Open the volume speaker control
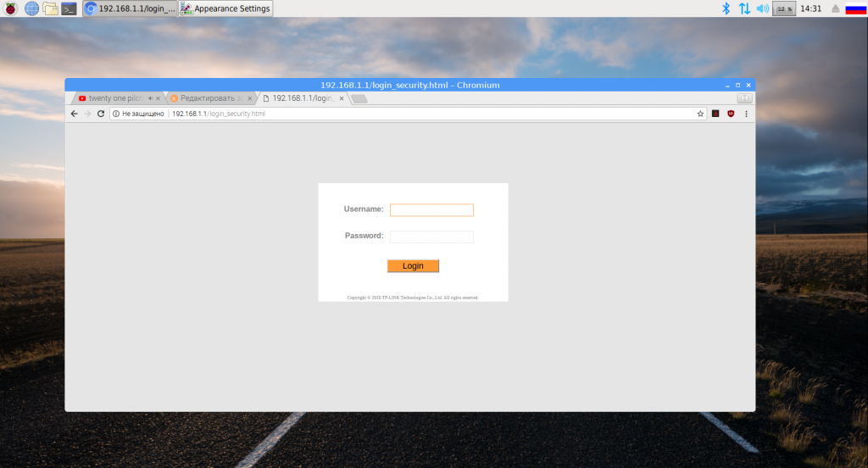The image size is (868, 468). click(x=762, y=8)
